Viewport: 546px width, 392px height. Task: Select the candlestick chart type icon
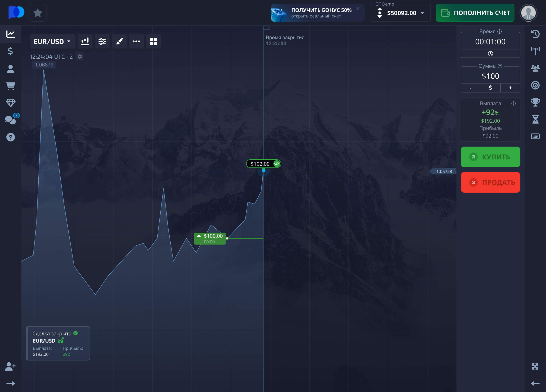click(85, 41)
